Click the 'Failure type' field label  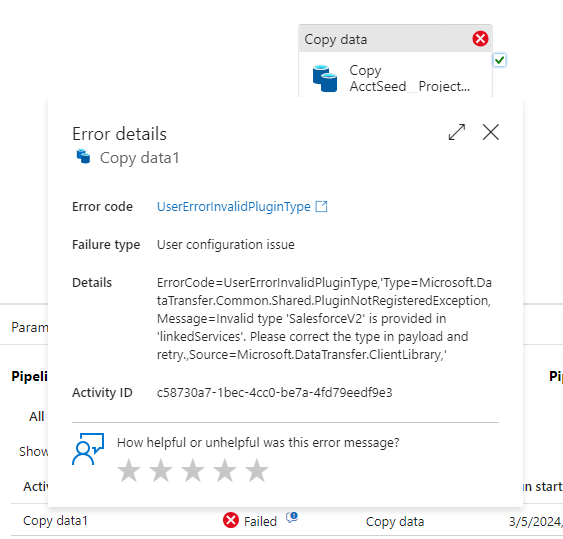click(106, 245)
